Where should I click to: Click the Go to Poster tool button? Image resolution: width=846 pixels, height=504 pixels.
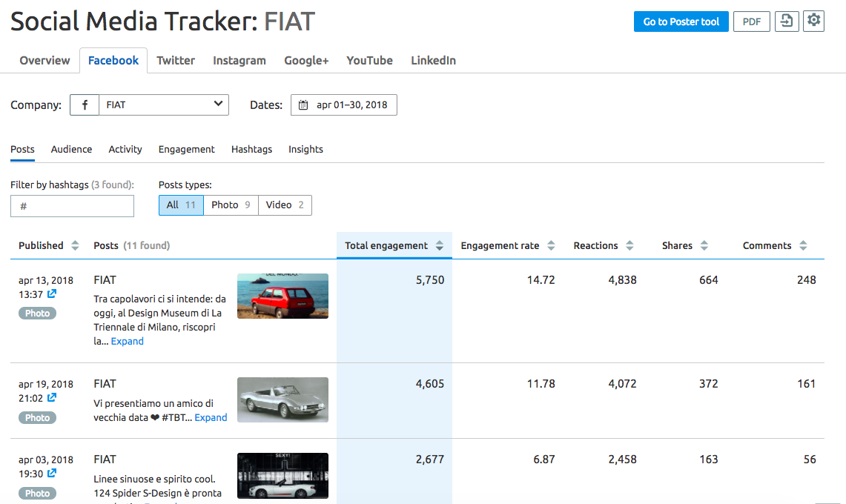click(x=681, y=21)
